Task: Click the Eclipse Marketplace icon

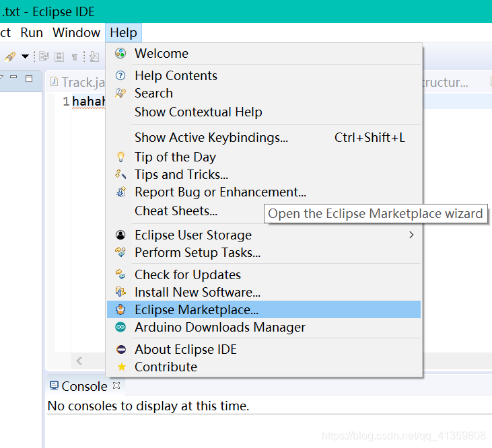Action: pos(120,309)
